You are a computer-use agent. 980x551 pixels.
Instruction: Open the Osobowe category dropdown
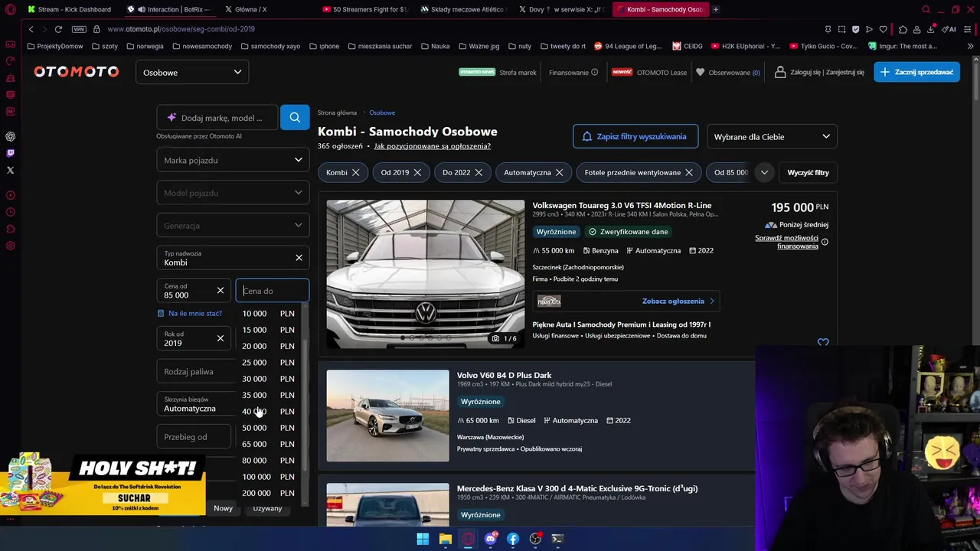point(192,72)
